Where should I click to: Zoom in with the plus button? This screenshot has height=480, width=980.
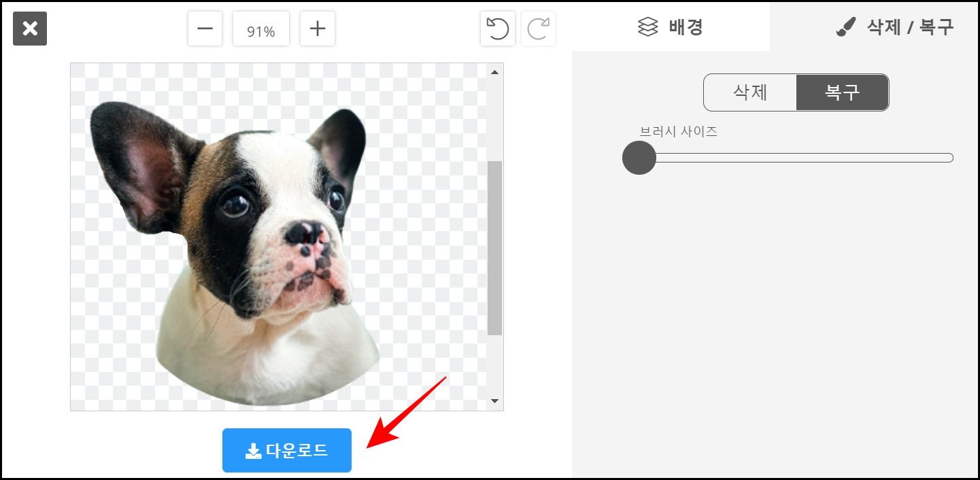pos(318,29)
